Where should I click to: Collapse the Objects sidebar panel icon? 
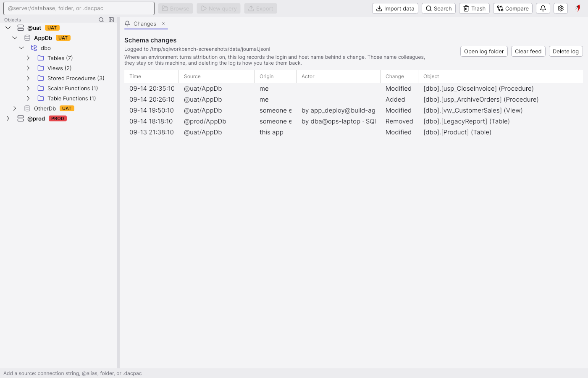pyautogui.click(x=111, y=20)
